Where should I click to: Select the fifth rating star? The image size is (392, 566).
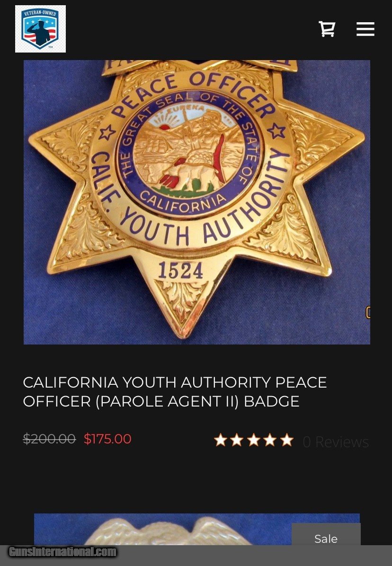[x=287, y=441]
